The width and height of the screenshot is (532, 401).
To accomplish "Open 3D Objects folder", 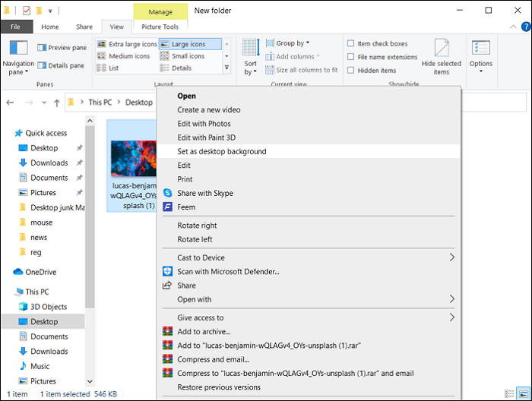I will pyautogui.click(x=43, y=307).
